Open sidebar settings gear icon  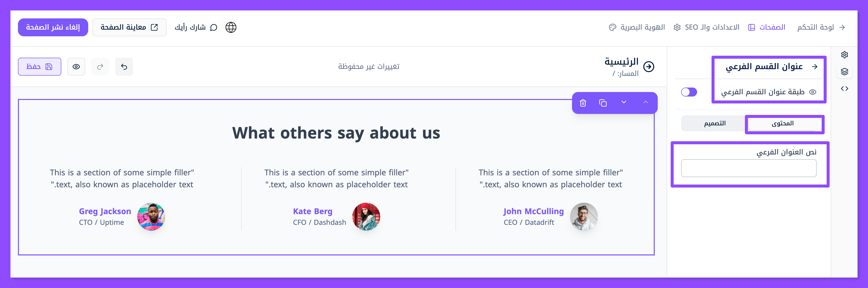[x=844, y=55]
